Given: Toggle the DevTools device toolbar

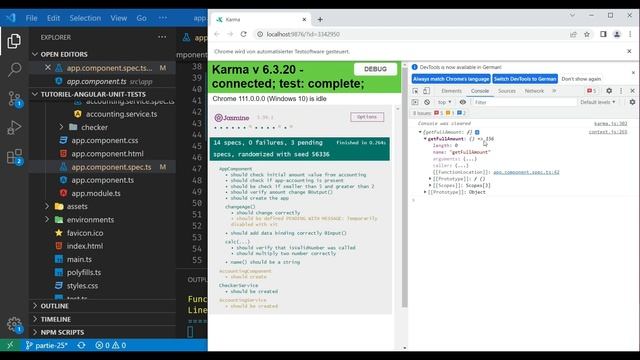Looking at the screenshot, I should [426, 91].
